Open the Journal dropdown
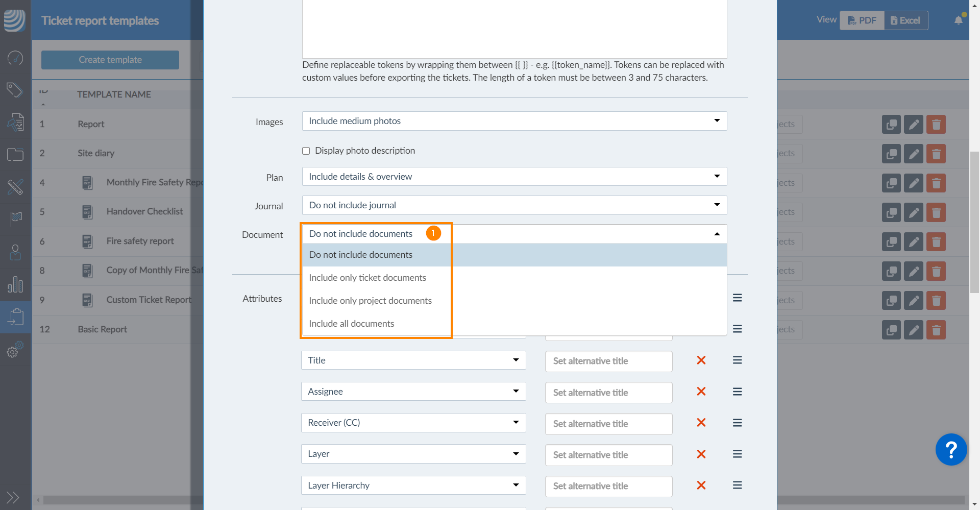 pos(514,205)
